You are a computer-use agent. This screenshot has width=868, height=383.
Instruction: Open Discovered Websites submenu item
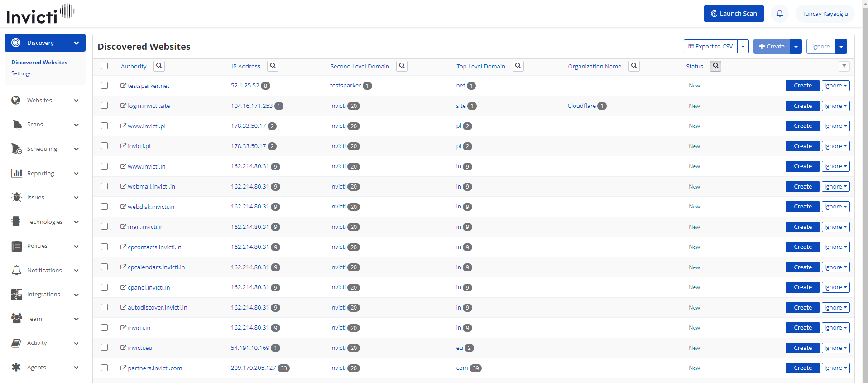pyautogui.click(x=39, y=63)
